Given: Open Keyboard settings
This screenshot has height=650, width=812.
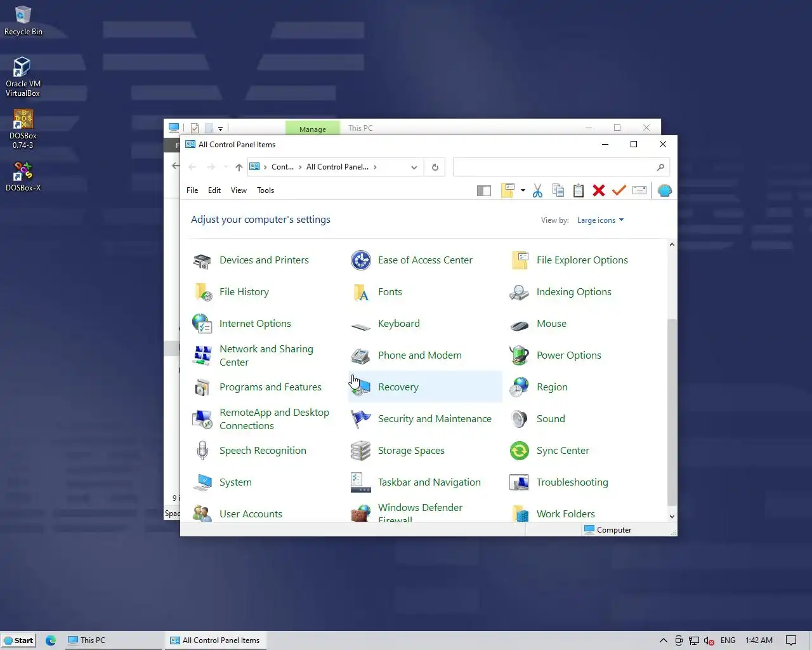Looking at the screenshot, I should click(x=385, y=324).
